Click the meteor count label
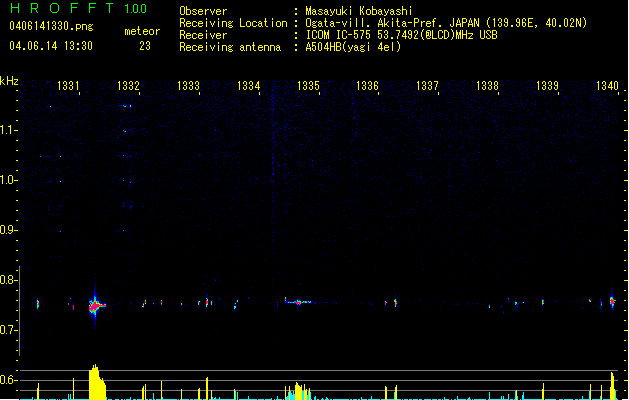 (142, 31)
